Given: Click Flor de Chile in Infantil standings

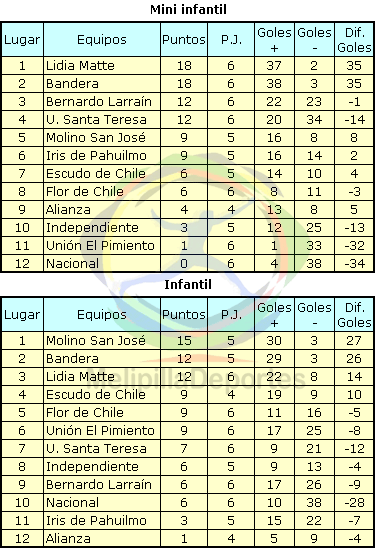Looking at the screenshot, I should (x=85, y=413).
